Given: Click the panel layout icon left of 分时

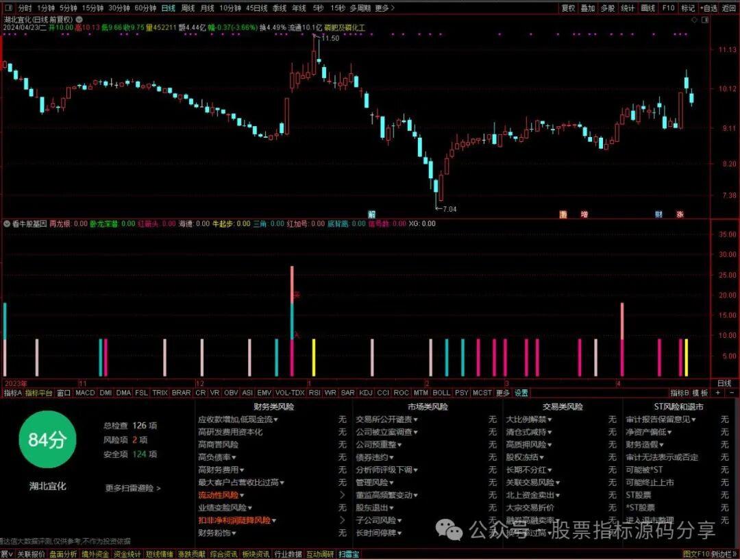Looking at the screenshot, I should tap(10, 8).
